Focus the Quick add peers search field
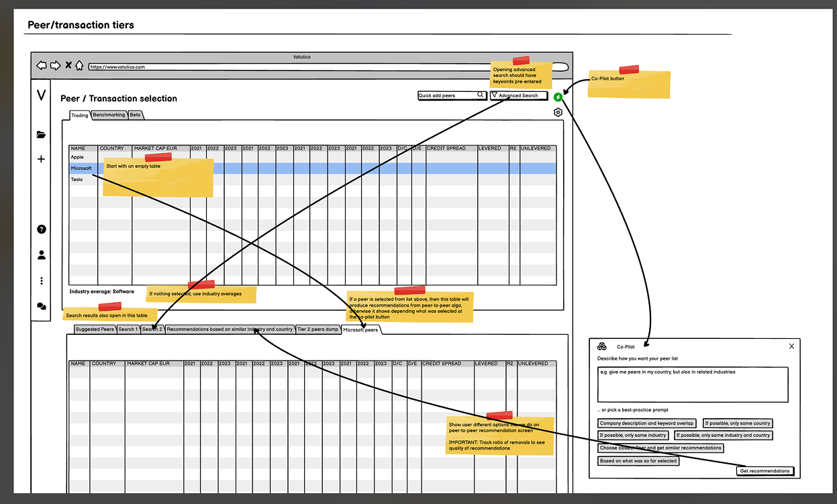Image resolution: width=837 pixels, height=504 pixels. click(x=447, y=96)
